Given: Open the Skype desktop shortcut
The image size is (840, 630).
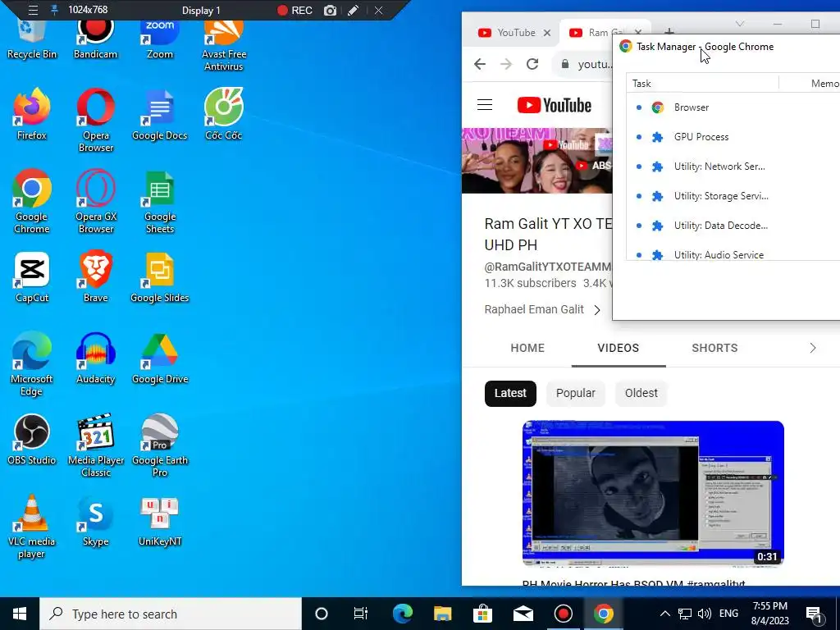Looking at the screenshot, I should click(95, 521).
